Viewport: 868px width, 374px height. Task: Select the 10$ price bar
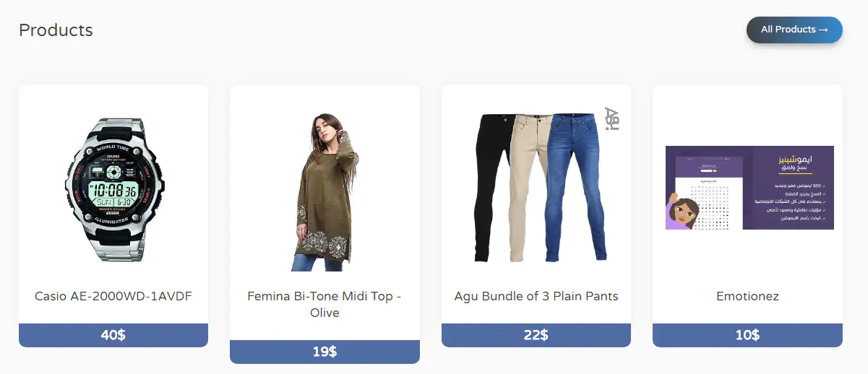pos(747,335)
